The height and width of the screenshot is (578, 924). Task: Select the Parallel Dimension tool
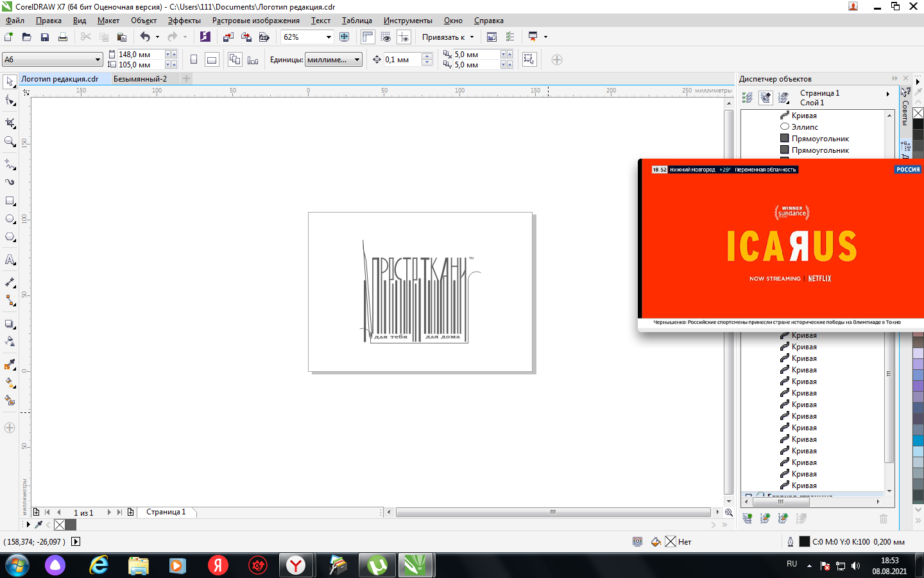[10, 282]
